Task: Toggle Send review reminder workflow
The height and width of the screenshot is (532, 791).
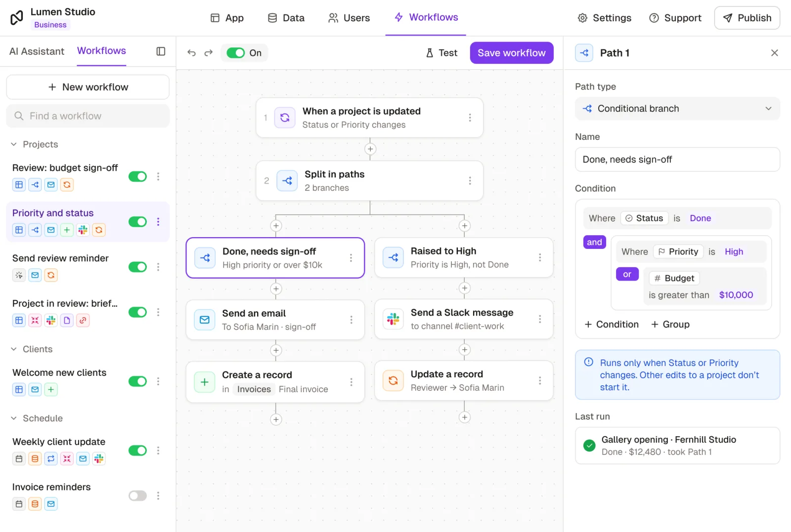Action: click(x=137, y=267)
